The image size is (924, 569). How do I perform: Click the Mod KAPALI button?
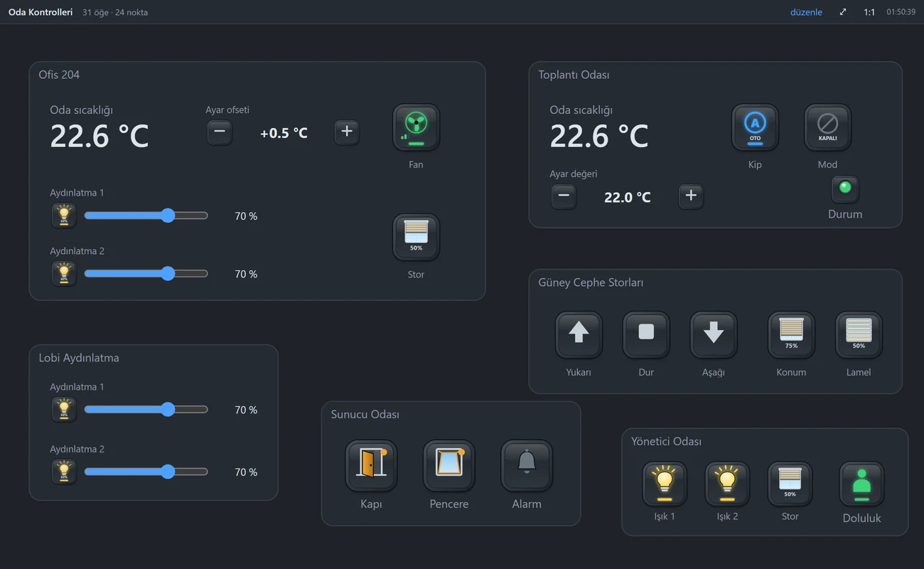(827, 128)
